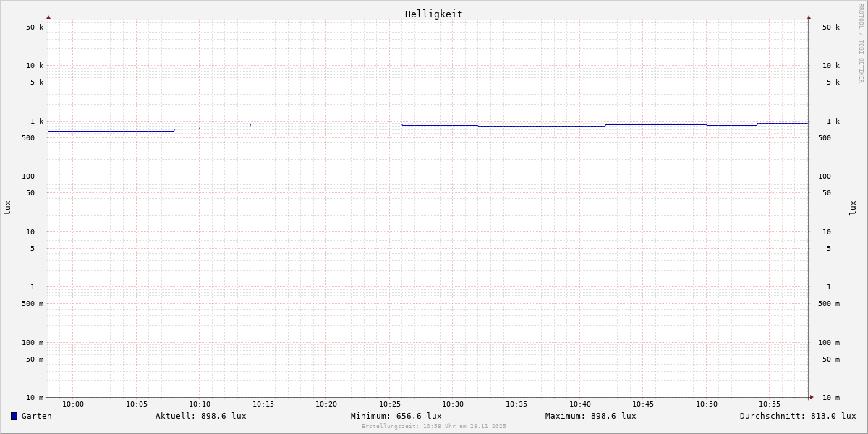Click the left axis 50 k label

(x=35, y=27)
